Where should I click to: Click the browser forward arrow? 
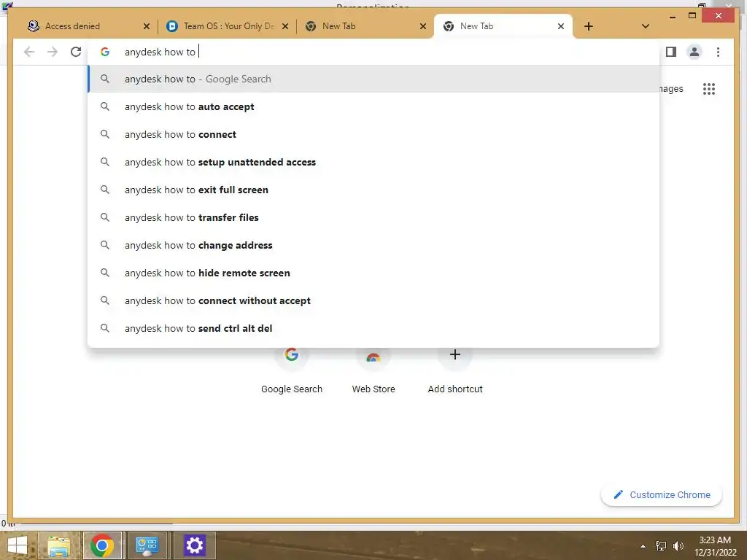click(x=53, y=52)
